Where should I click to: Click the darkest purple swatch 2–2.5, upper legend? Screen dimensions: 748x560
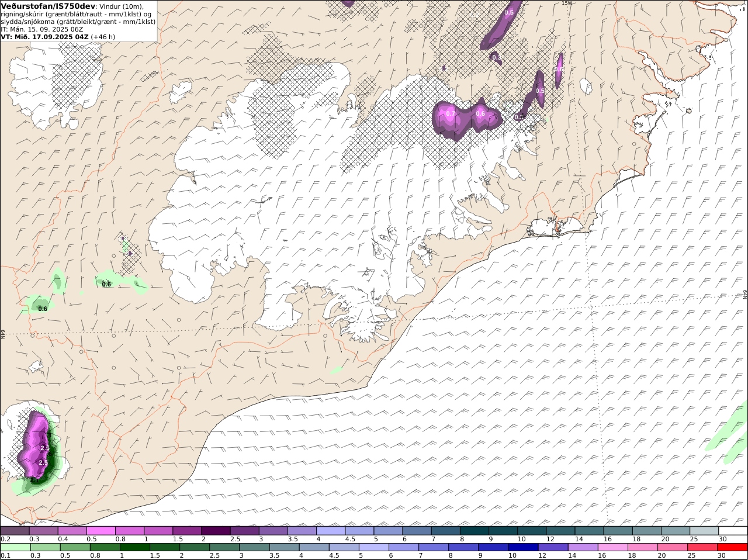point(216,531)
